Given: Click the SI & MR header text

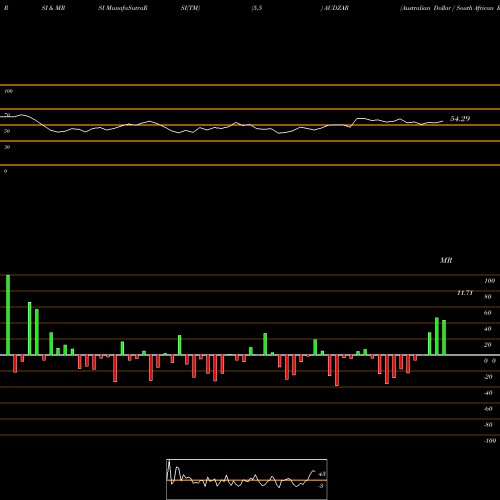Looking at the screenshot, I should tap(53, 8).
